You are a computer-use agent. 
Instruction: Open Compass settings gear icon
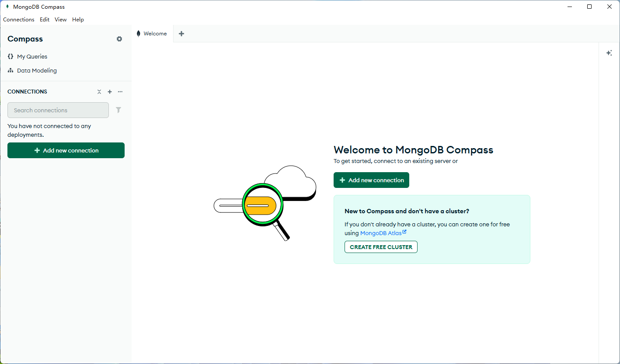click(119, 39)
